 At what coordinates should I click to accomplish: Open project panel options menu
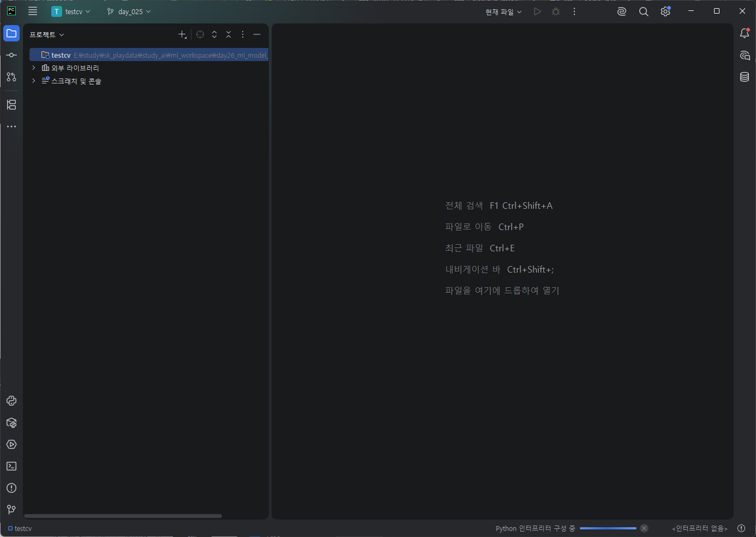tap(243, 34)
